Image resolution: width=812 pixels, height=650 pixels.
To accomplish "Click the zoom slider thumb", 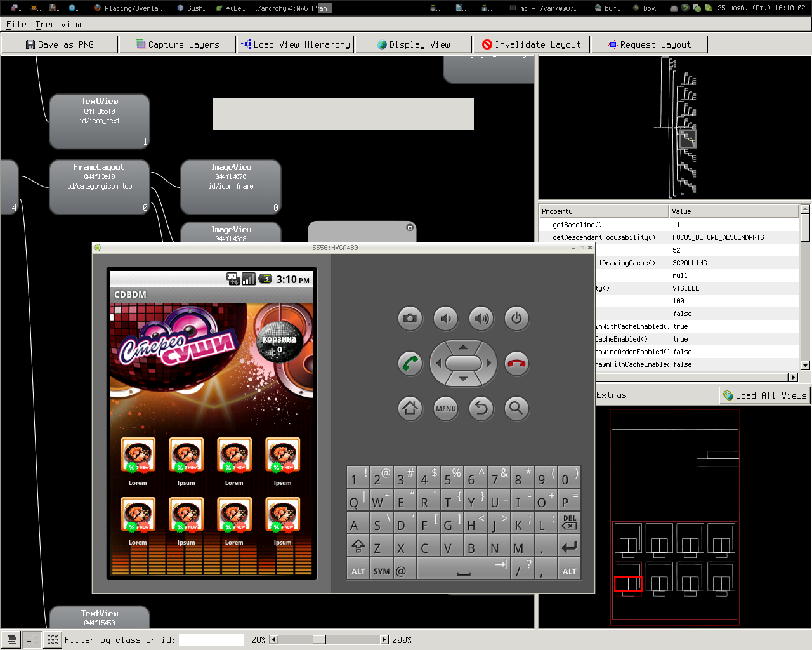I will 319,640.
